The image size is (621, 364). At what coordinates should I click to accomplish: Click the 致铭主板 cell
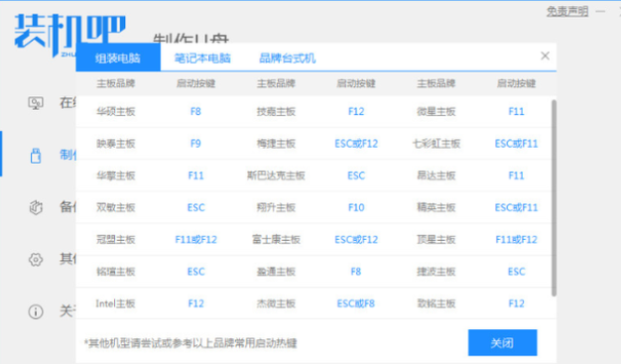tap(436, 303)
